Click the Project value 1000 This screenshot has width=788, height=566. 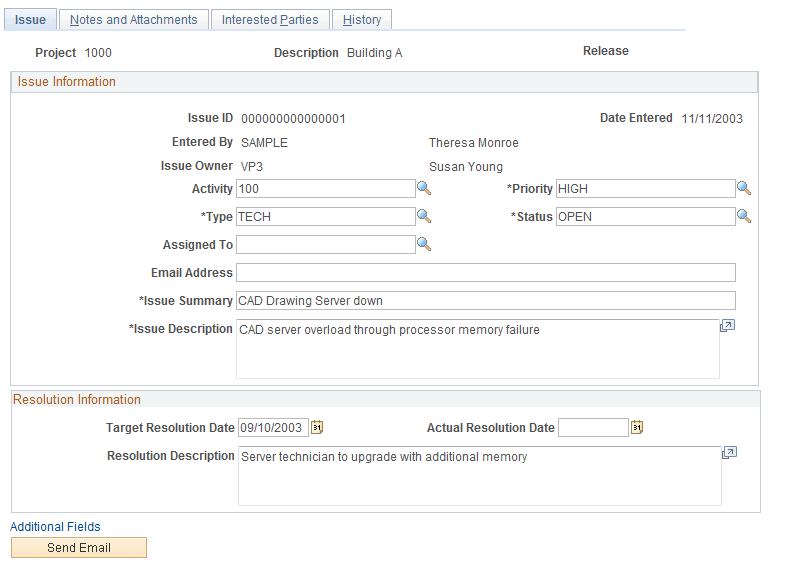click(98, 53)
